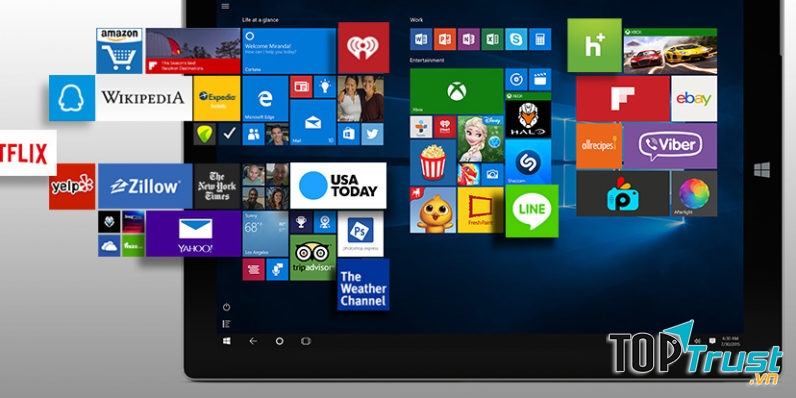The width and height of the screenshot is (796, 398).
Task: Launch the Fresh Paint tile
Action: coord(480,210)
